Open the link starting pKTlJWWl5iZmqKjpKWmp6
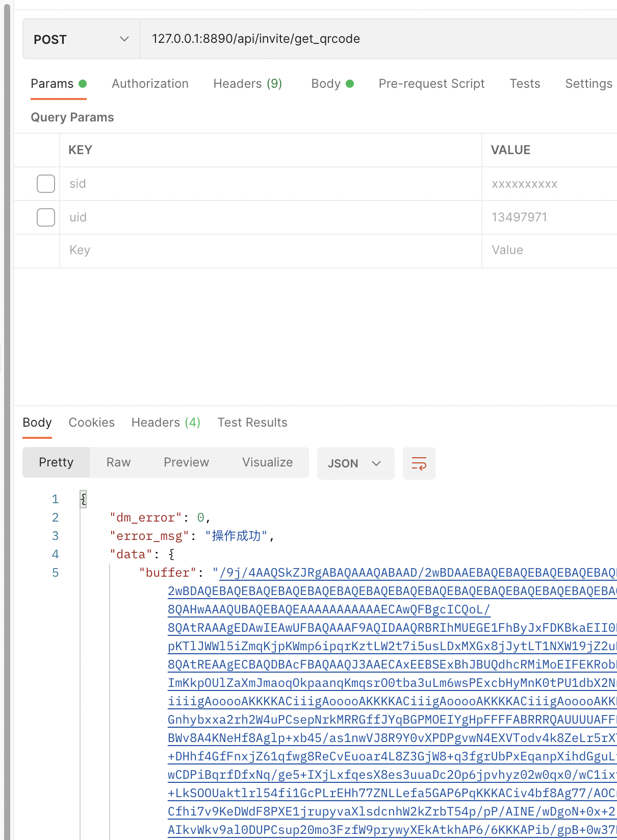This screenshot has height=840, width=617. point(392,646)
